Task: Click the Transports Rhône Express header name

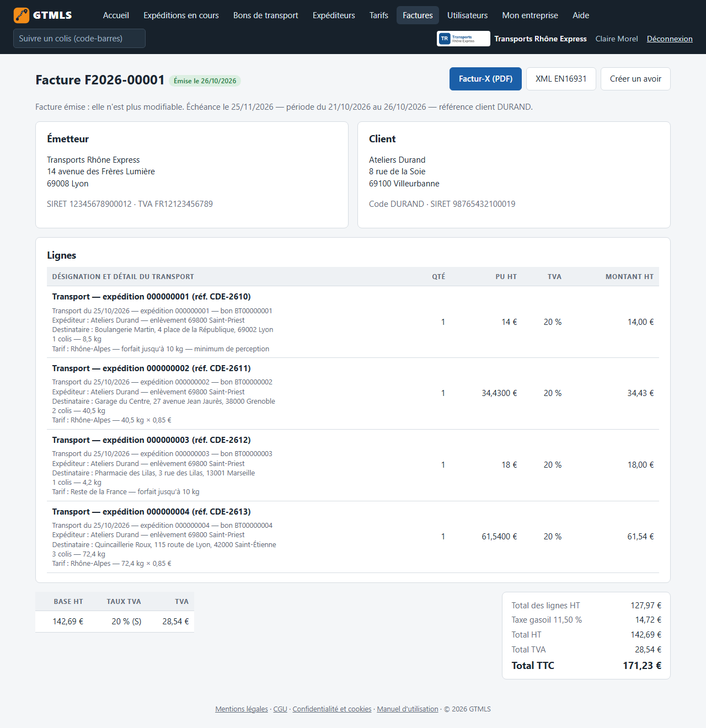Action: (541, 39)
